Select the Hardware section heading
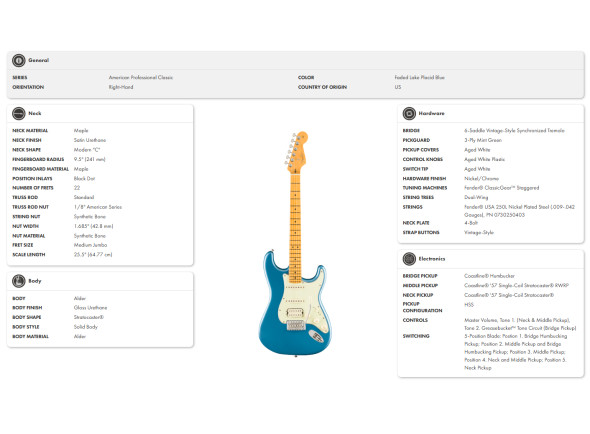The height and width of the screenshot is (434, 590). 432,113
